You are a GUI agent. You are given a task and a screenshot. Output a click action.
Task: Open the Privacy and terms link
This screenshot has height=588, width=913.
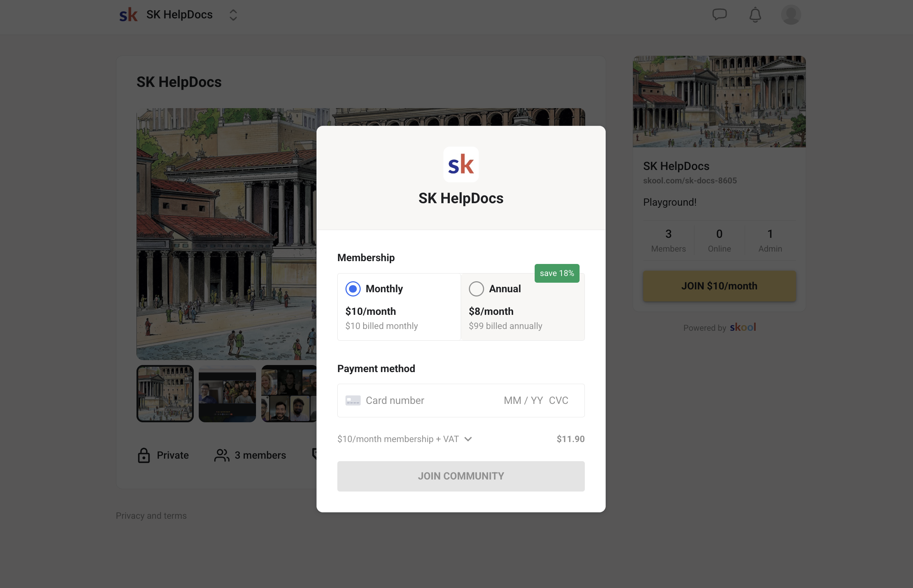pyautogui.click(x=151, y=516)
